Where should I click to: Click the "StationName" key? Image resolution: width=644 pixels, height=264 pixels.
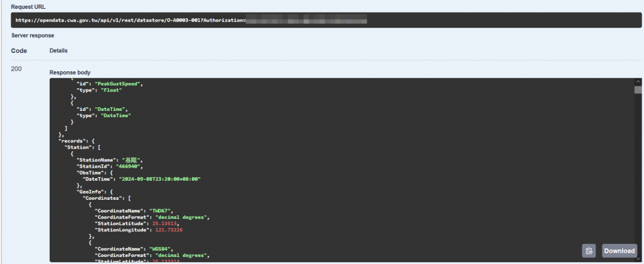click(96, 160)
